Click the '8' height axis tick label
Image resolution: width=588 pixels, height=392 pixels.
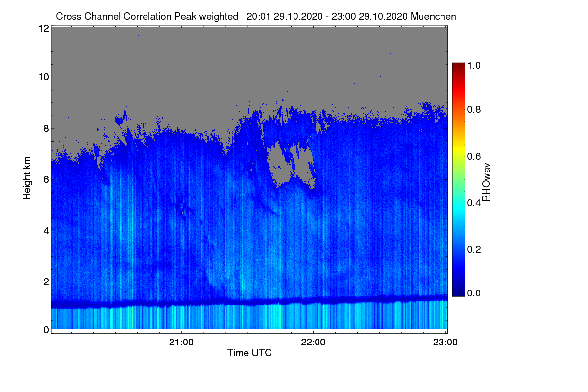point(46,129)
